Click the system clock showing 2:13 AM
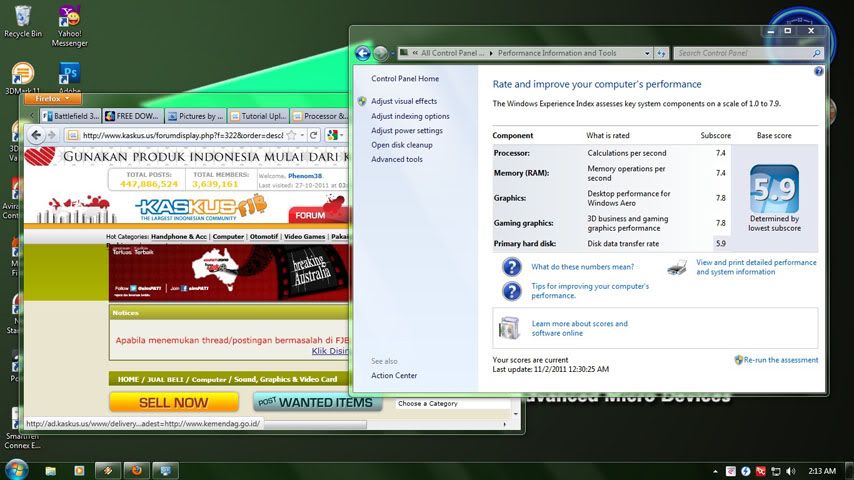Image resolution: width=854 pixels, height=480 pixels. coord(822,471)
